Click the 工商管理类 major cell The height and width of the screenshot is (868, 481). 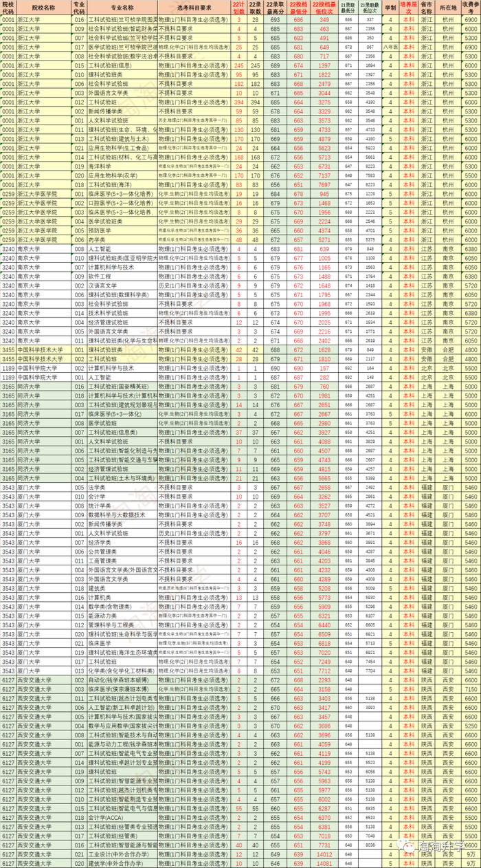(x=122, y=561)
